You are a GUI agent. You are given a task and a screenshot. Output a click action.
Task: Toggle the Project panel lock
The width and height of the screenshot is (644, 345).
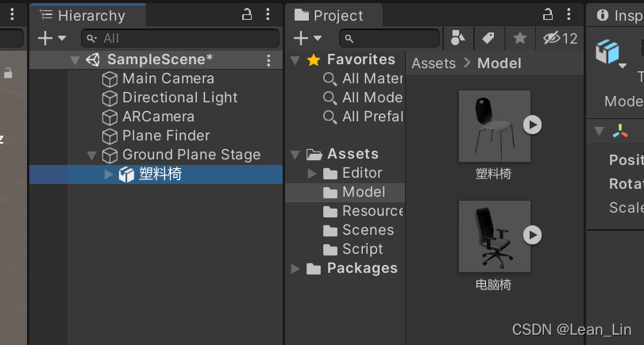547,15
